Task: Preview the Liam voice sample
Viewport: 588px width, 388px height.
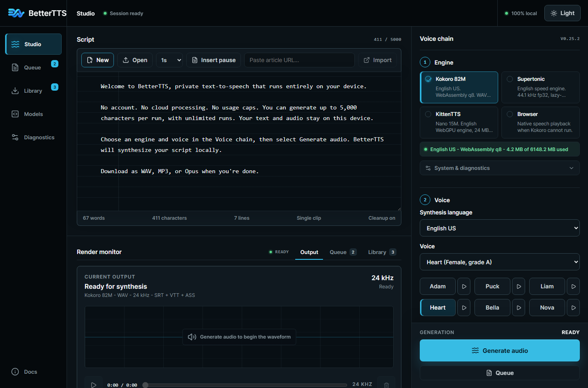Action: 573,286
